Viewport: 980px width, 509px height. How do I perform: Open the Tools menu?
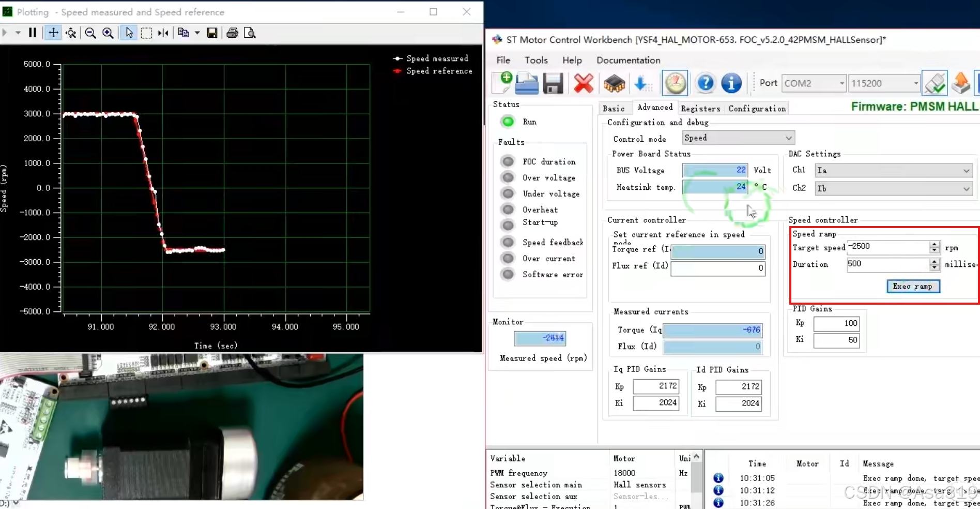(536, 60)
